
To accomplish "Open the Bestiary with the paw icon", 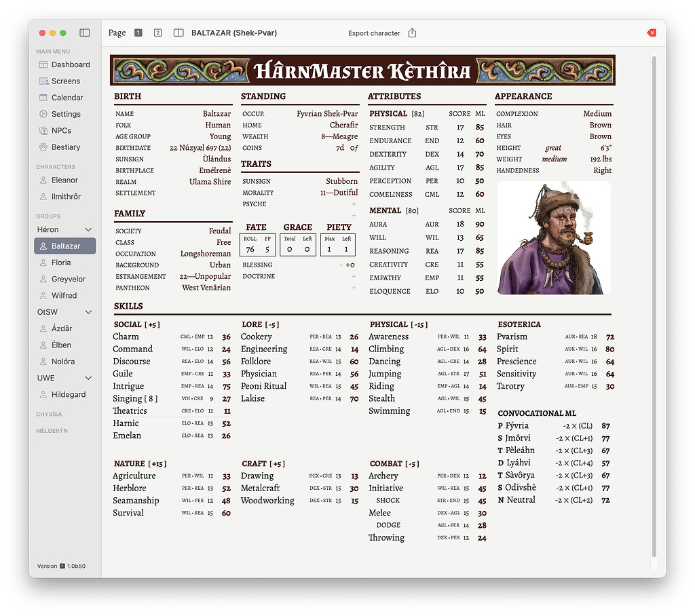I will coord(64,147).
